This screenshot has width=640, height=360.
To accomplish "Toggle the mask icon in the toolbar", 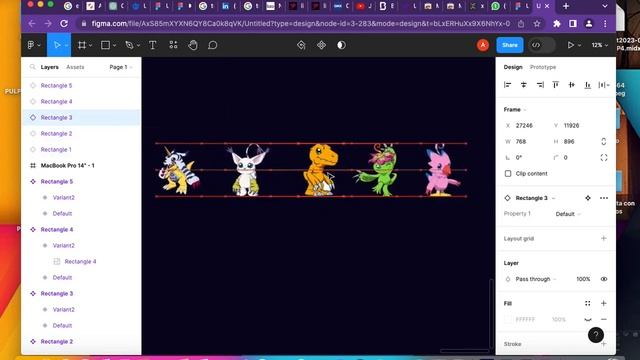I will click(341, 45).
